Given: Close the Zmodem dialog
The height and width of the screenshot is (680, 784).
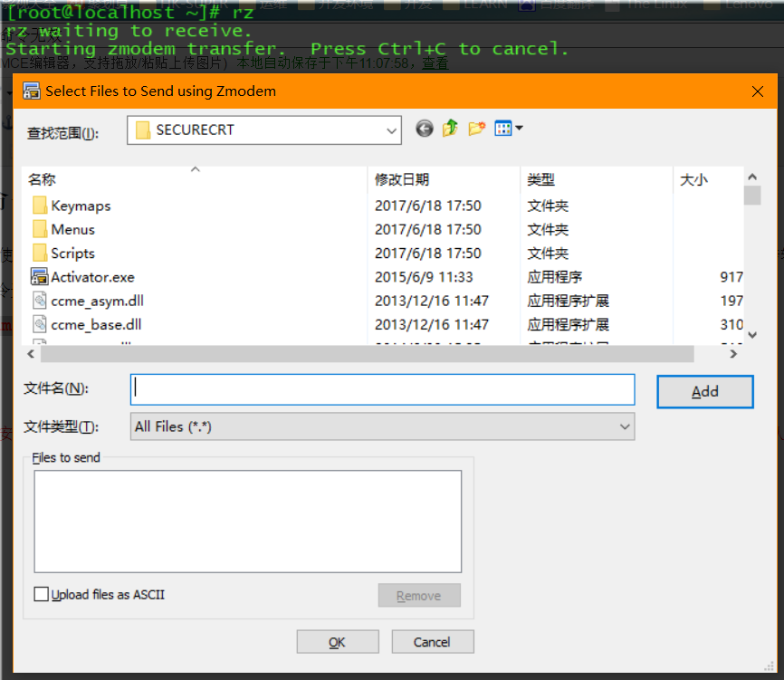Looking at the screenshot, I should [x=758, y=91].
